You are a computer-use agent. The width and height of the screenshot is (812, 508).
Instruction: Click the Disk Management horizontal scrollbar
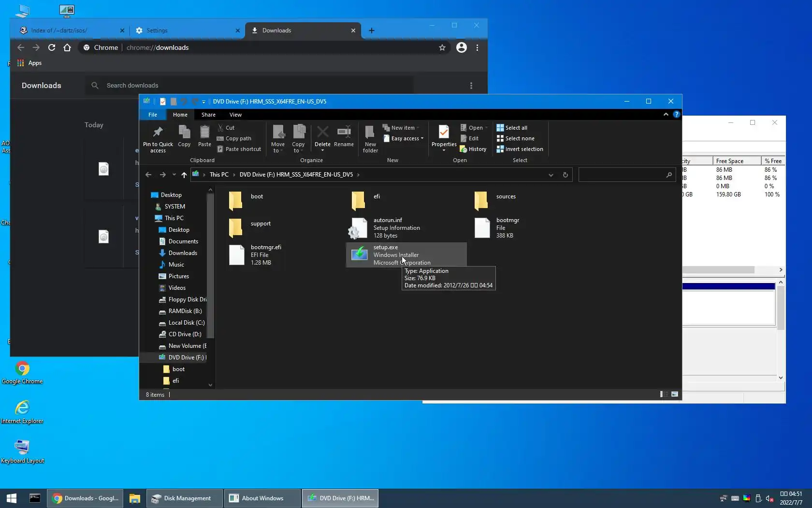coord(718,269)
